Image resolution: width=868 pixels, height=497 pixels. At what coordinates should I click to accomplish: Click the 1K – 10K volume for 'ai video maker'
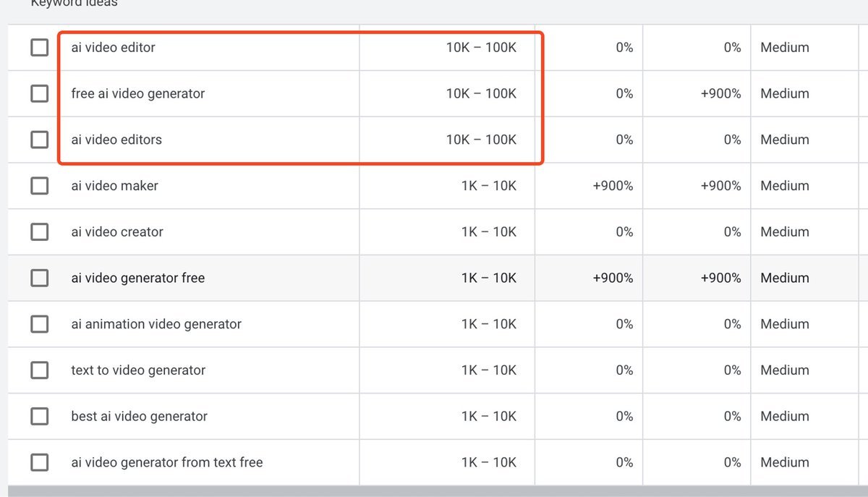point(489,186)
